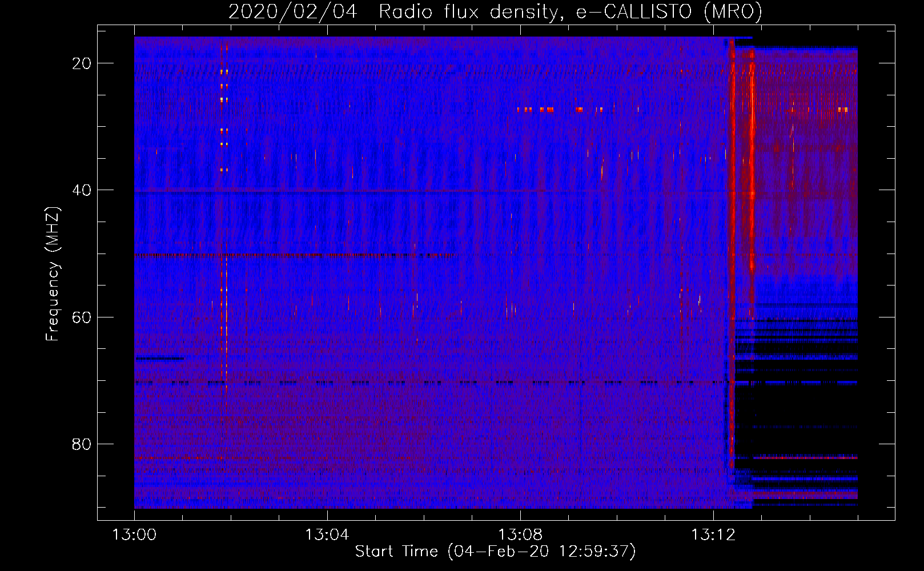Click the 13:00 time tick label
The width and height of the screenshot is (924, 571).
[x=134, y=535]
